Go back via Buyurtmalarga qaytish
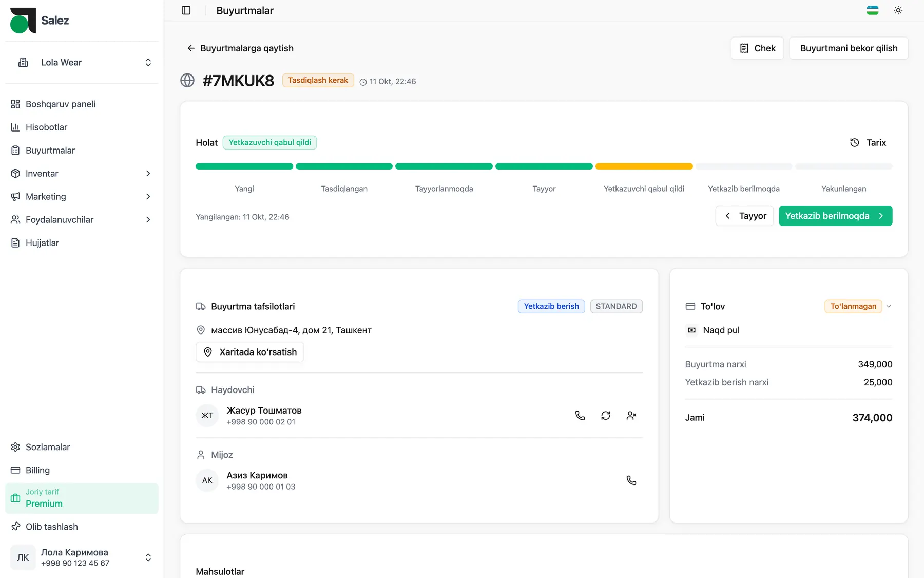The height and width of the screenshot is (578, 924). [x=240, y=48]
